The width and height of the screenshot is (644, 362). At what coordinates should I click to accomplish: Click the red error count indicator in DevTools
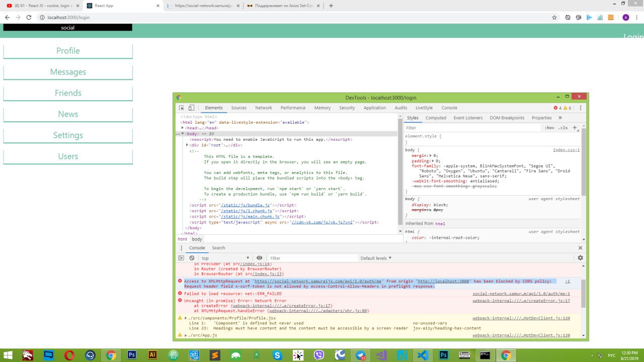pyautogui.click(x=557, y=108)
